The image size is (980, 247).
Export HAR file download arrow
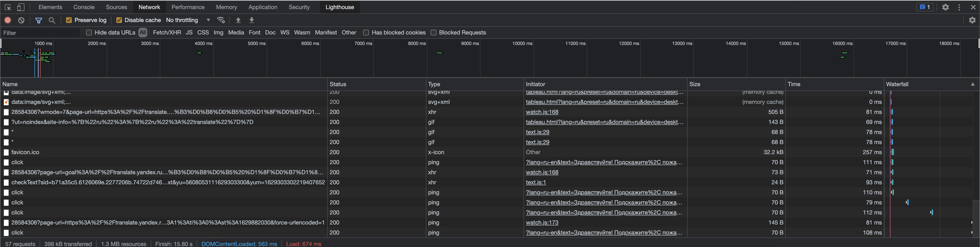coord(251,20)
